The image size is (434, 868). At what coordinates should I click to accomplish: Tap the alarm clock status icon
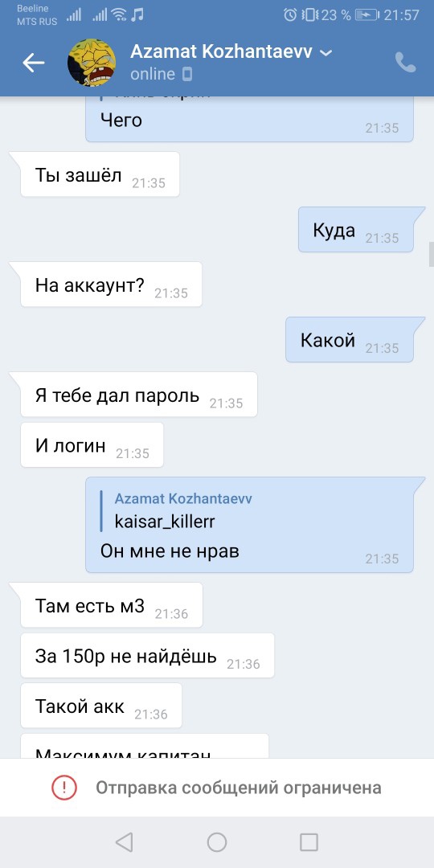click(x=290, y=15)
